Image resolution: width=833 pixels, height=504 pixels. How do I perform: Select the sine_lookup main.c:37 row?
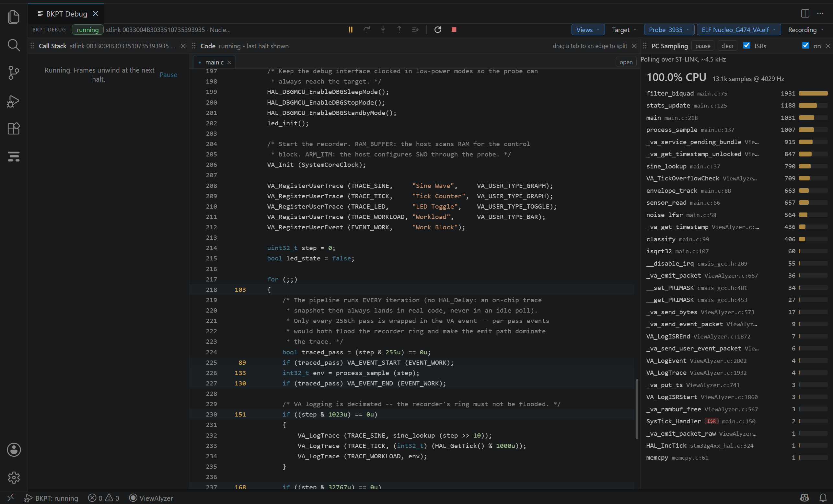(x=736, y=166)
